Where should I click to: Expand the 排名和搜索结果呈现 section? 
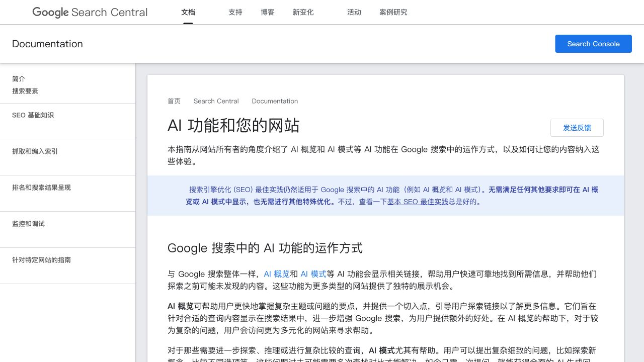(42, 188)
